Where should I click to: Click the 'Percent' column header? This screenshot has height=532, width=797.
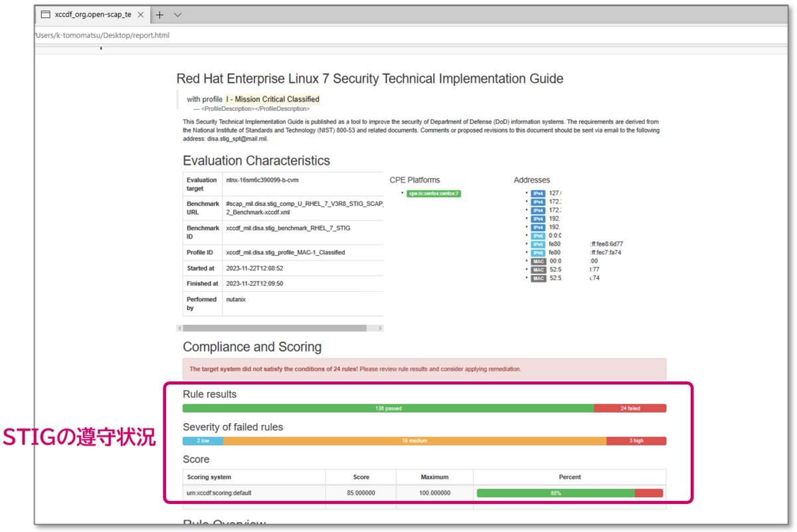[x=570, y=477]
